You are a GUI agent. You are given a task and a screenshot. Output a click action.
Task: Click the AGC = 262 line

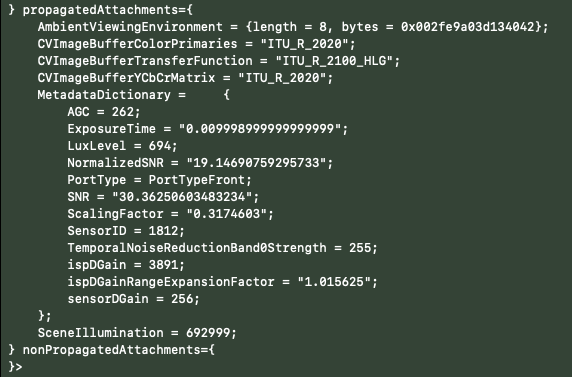pyautogui.click(x=104, y=112)
